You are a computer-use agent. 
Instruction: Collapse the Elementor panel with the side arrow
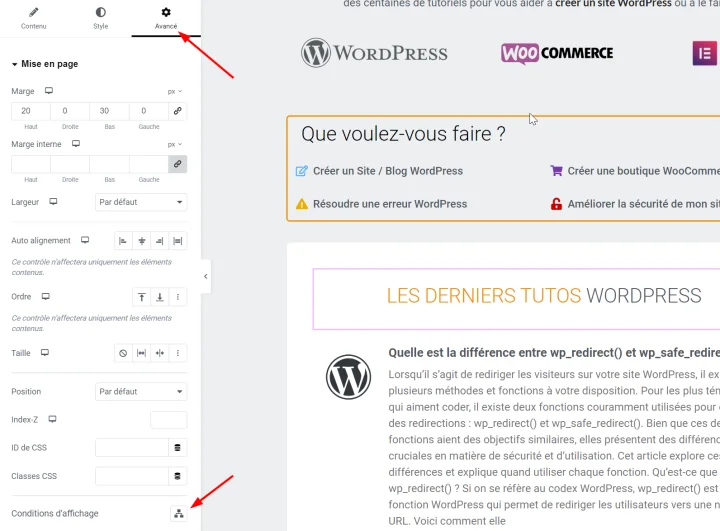(206, 277)
